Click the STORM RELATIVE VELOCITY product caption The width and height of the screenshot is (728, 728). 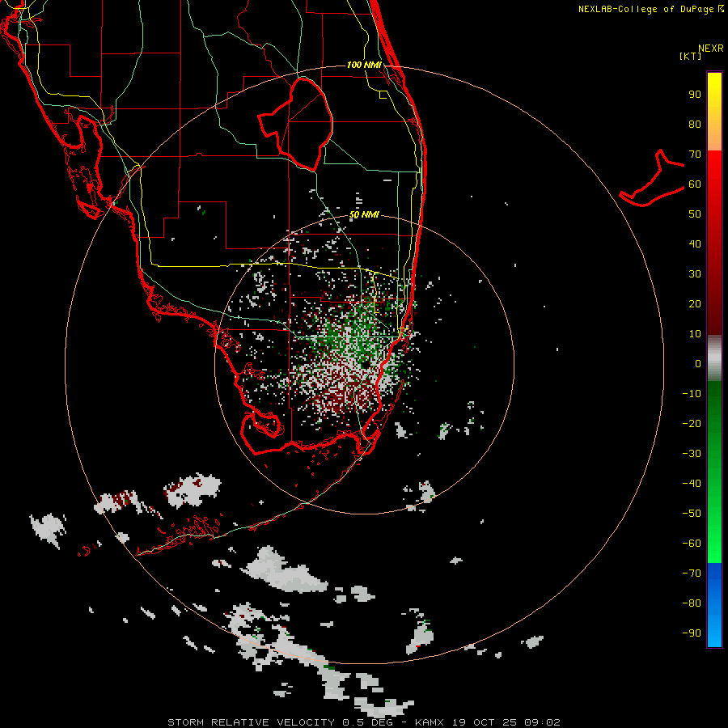click(x=252, y=722)
